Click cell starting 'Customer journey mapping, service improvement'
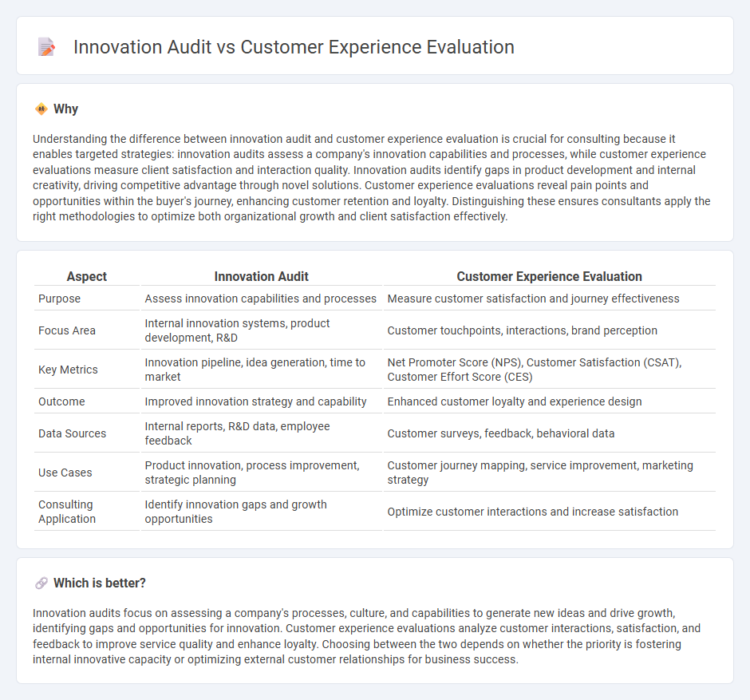This screenshot has height=700, width=750. 549,473
